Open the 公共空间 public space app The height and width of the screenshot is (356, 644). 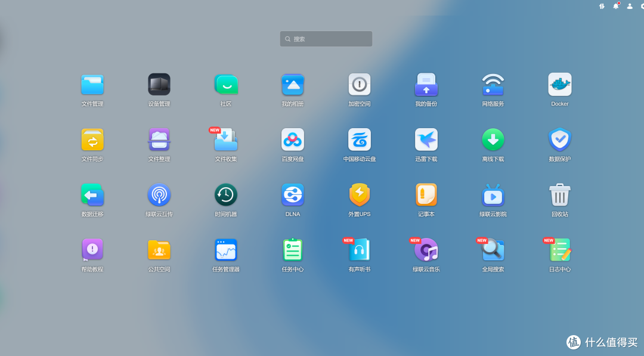tap(159, 250)
